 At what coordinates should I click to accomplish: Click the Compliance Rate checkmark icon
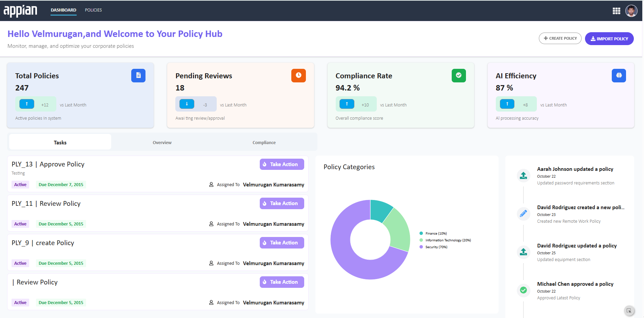pyautogui.click(x=458, y=75)
